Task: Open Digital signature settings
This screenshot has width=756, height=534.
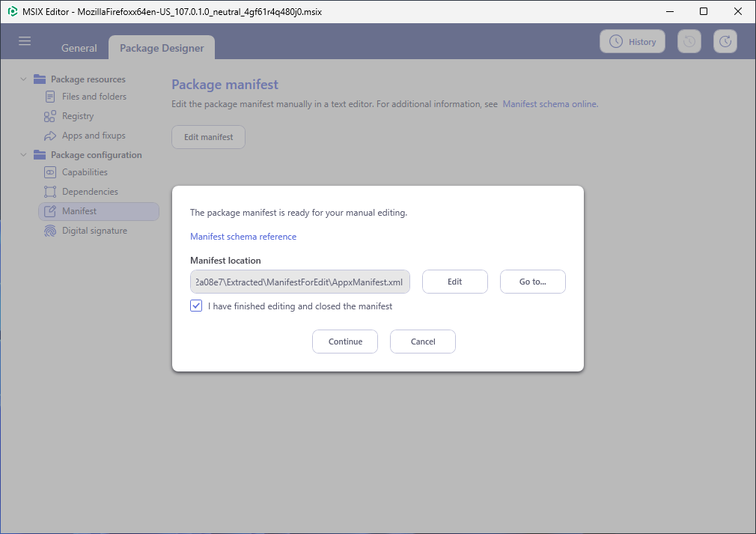Action: coord(94,231)
